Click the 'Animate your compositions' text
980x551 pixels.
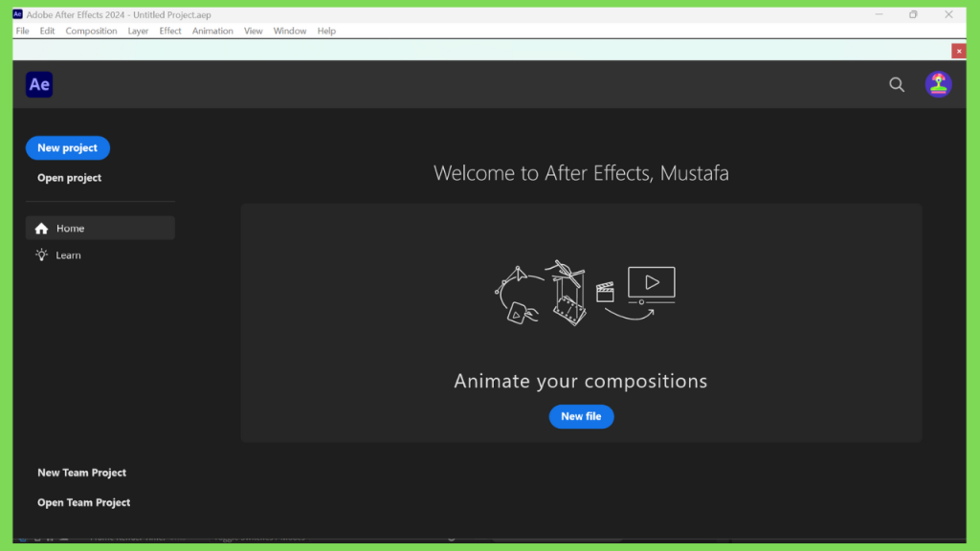[x=581, y=381]
